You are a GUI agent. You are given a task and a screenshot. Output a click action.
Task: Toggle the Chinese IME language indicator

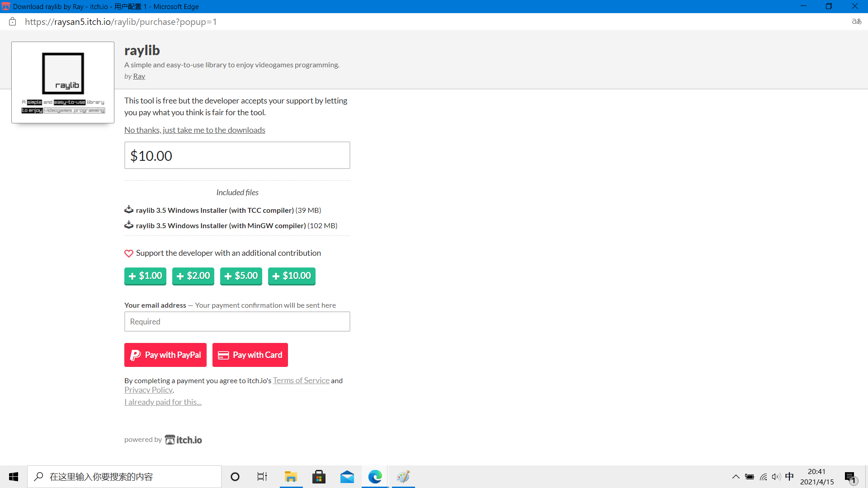789,477
